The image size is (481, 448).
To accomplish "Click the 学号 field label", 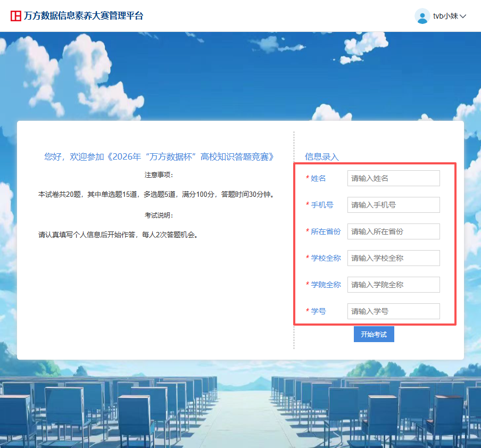I will click(x=318, y=311).
